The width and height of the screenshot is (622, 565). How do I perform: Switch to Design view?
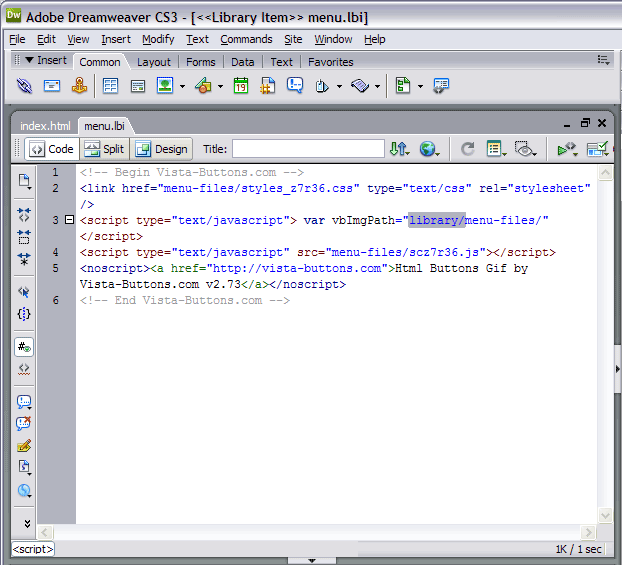[x=162, y=149]
